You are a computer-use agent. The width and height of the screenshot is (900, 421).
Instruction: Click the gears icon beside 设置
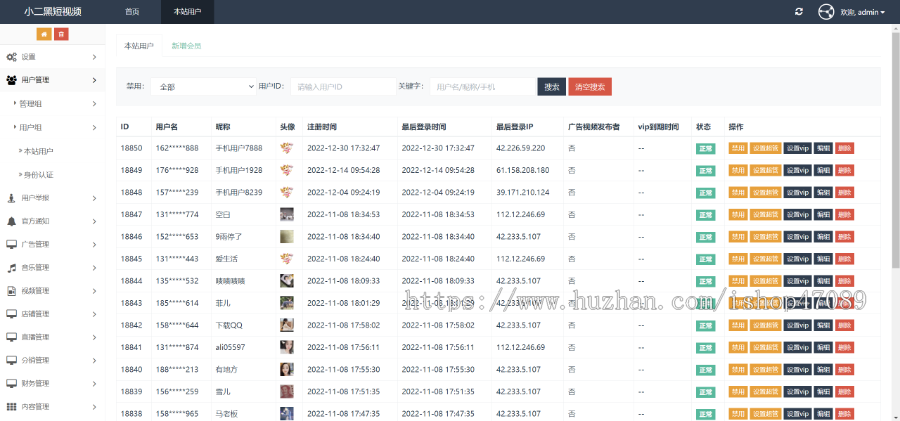pyautogui.click(x=11, y=57)
